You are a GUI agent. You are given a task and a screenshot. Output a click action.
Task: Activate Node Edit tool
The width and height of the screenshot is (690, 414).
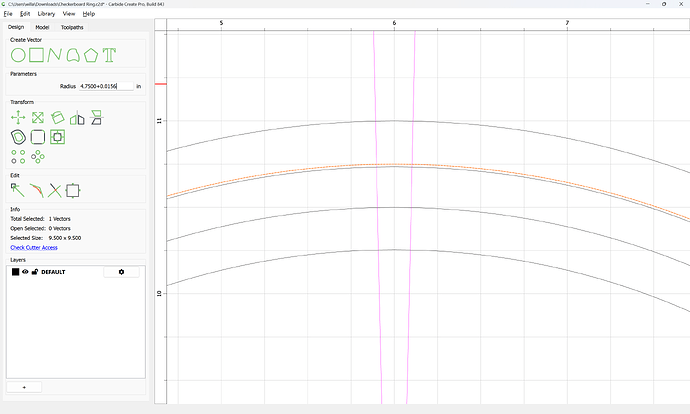click(18, 191)
